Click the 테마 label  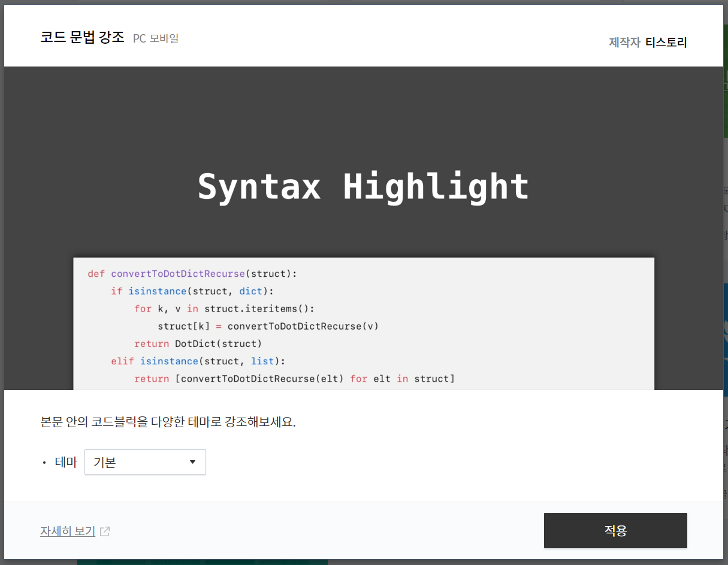(66, 462)
